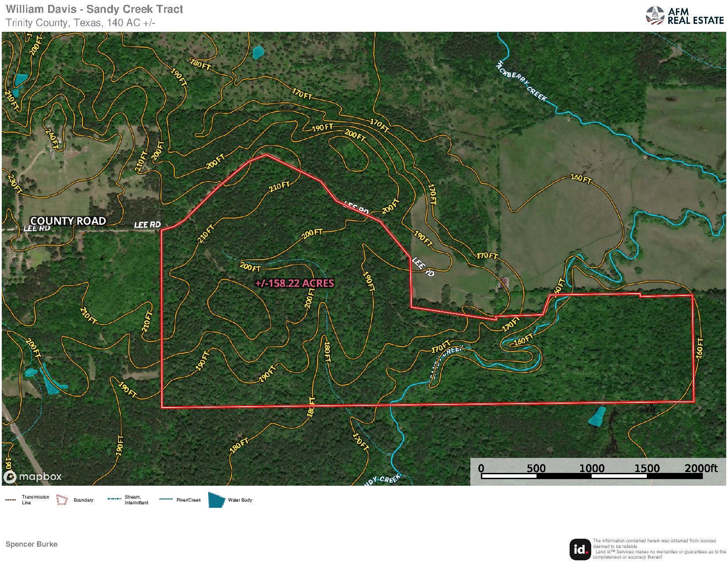
Task: Click the 160 FT contour label in the pasture
Action: [x=581, y=178]
